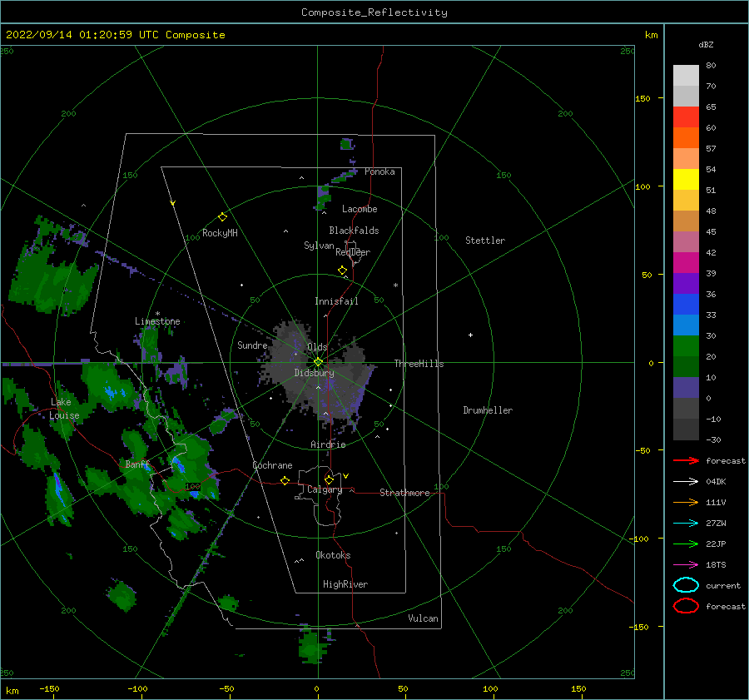Click the light gray 80 dBZ swatch

686,75
